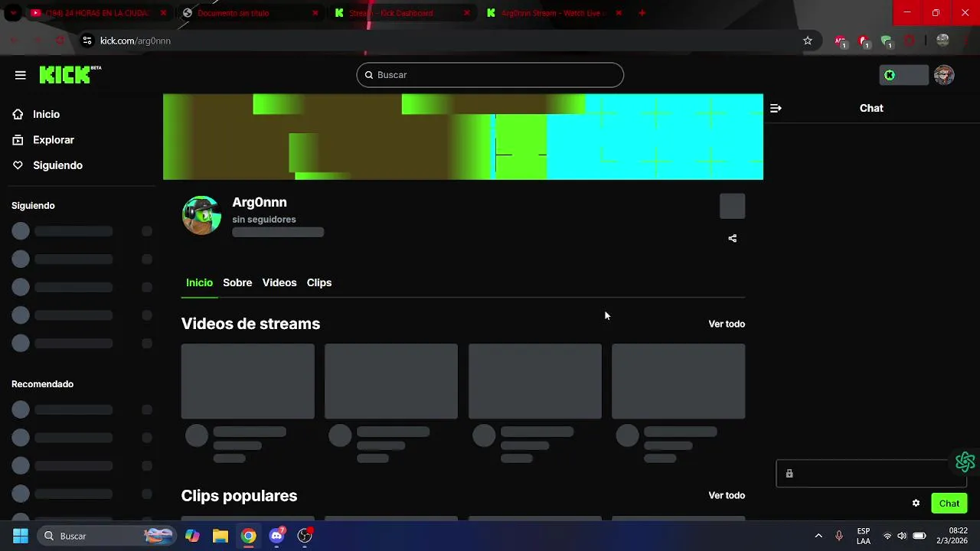980x551 pixels.
Task: Close the Kick Dashboard tab
Action: coord(467,13)
